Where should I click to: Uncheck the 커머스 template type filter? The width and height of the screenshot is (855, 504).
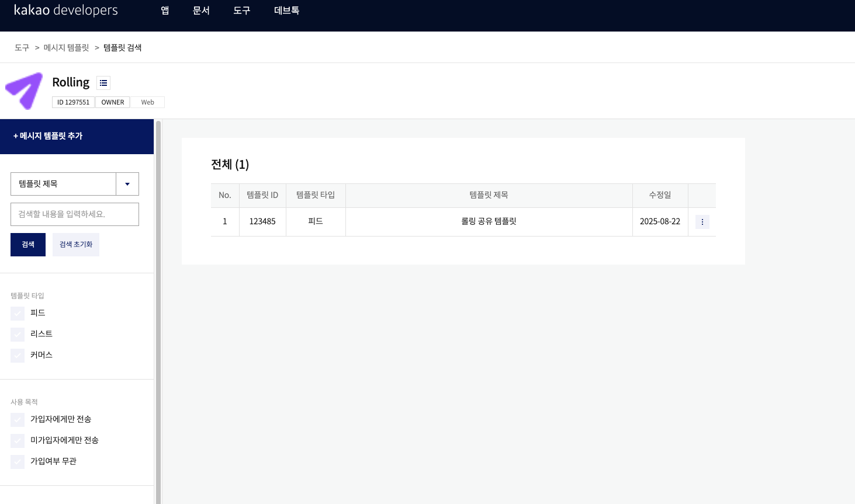17,354
